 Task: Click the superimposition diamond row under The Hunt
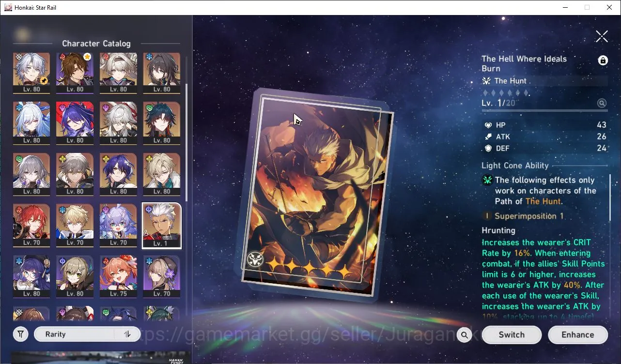click(506, 92)
